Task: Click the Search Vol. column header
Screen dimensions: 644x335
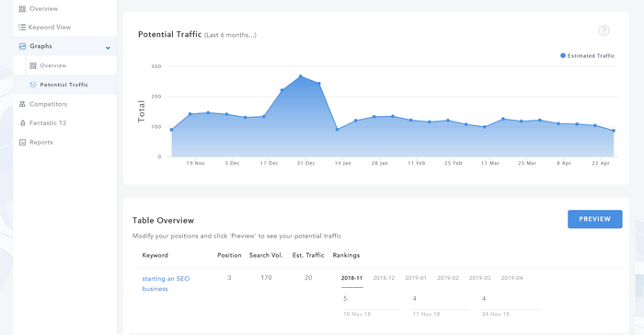Action: 266,255
